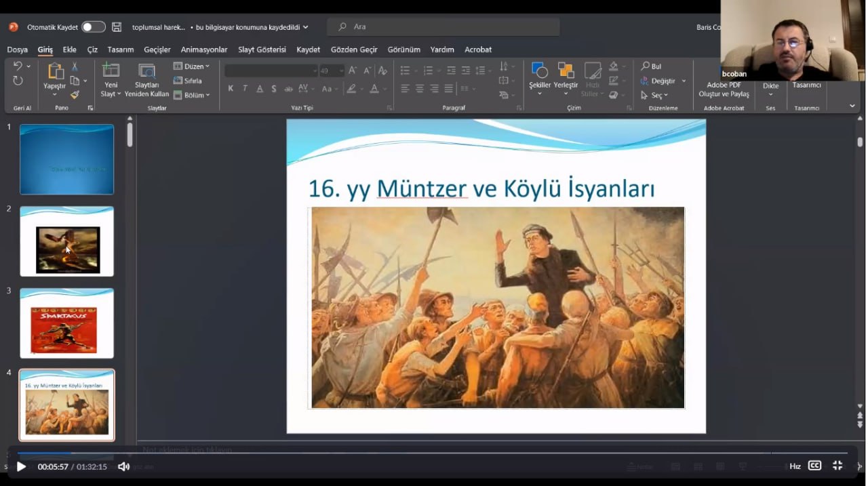This screenshot has height=486, width=868.
Task: Click the text highlight color pen swatch
Action: point(351,89)
